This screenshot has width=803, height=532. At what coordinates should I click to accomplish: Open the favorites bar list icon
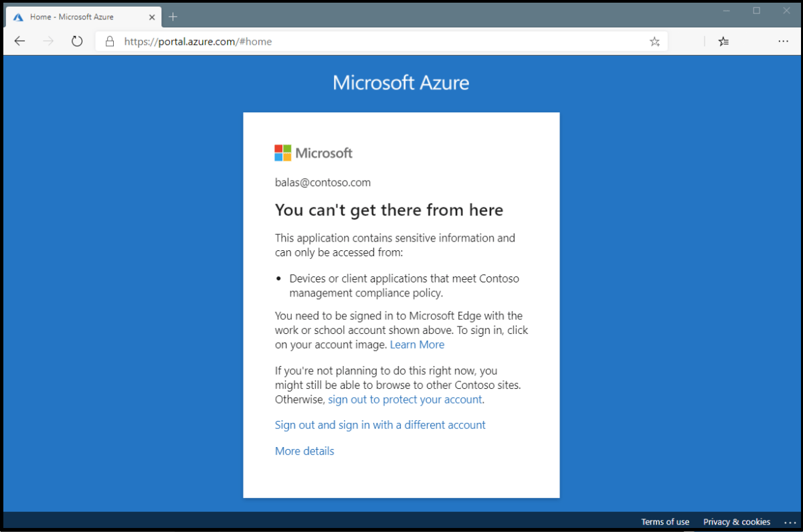pos(723,41)
